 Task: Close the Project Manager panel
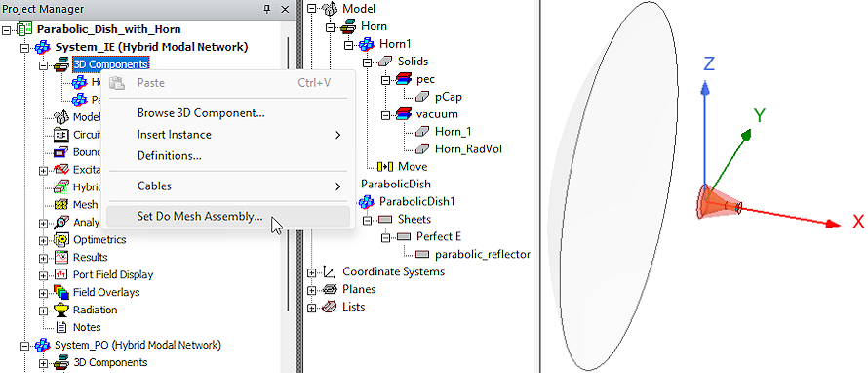pos(285,9)
